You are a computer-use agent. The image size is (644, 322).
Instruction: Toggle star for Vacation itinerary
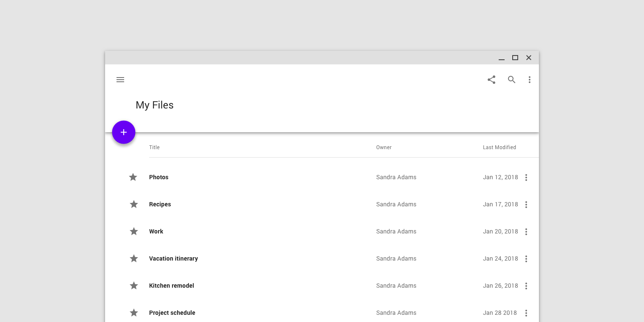point(134,258)
